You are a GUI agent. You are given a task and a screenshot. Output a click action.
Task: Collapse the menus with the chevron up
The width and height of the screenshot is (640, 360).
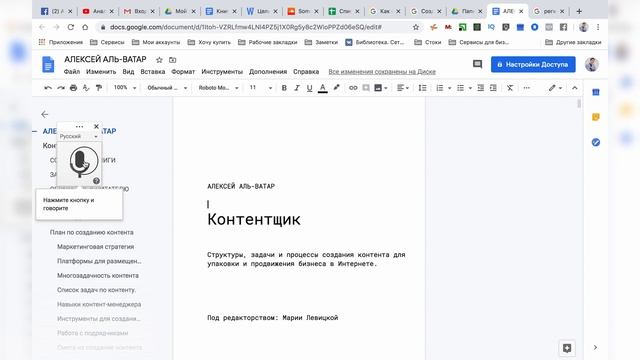point(575,88)
